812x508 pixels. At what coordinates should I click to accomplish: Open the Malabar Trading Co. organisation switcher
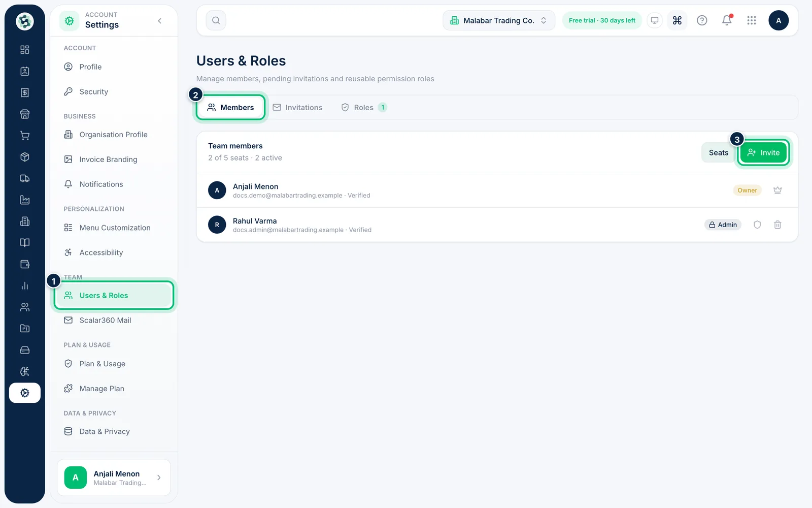point(499,20)
